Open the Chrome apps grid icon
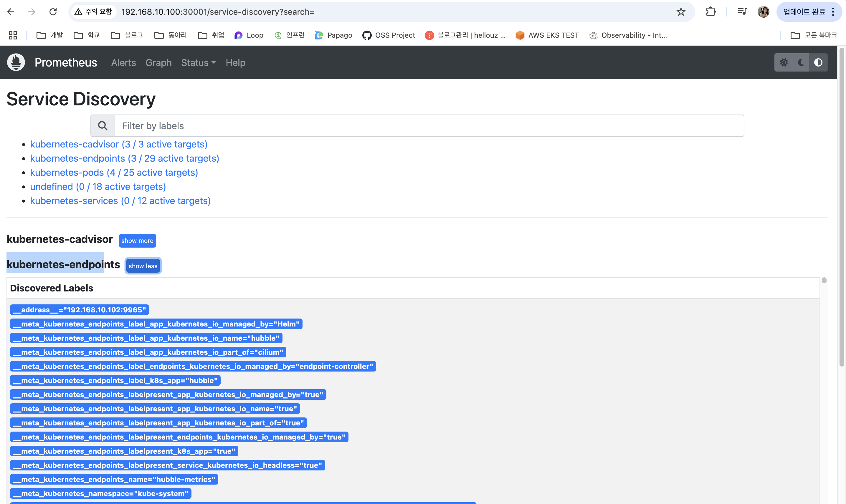 coord(13,35)
